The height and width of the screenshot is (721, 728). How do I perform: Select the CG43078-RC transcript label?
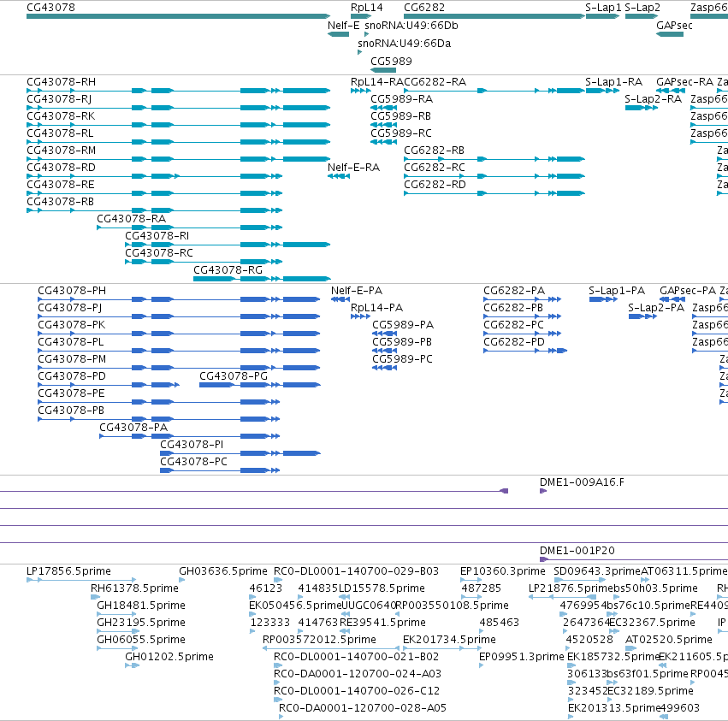159,253
